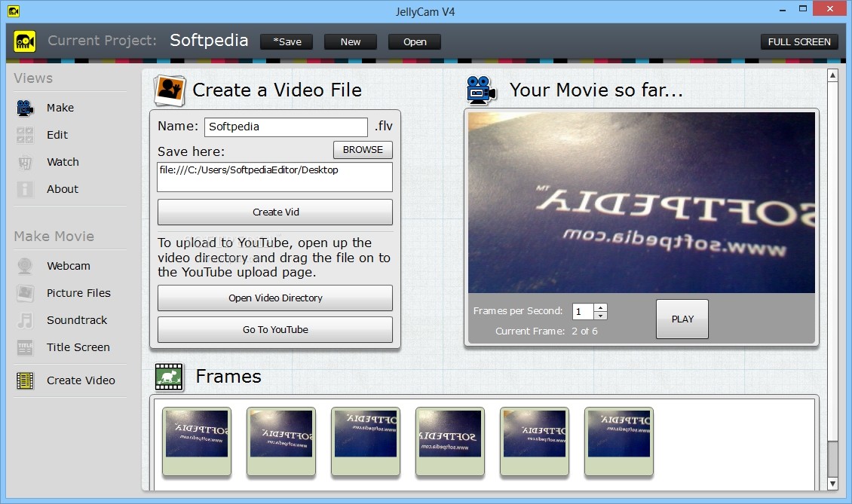Click the Go To YouTube button
The image size is (852, 504).
275,330
